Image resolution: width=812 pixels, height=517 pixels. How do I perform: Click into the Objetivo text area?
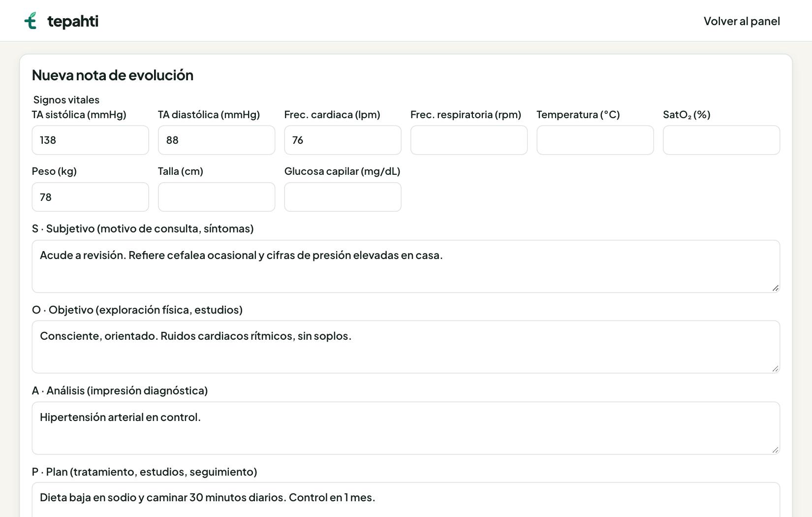pyautogui.click(x=406, y=347)
